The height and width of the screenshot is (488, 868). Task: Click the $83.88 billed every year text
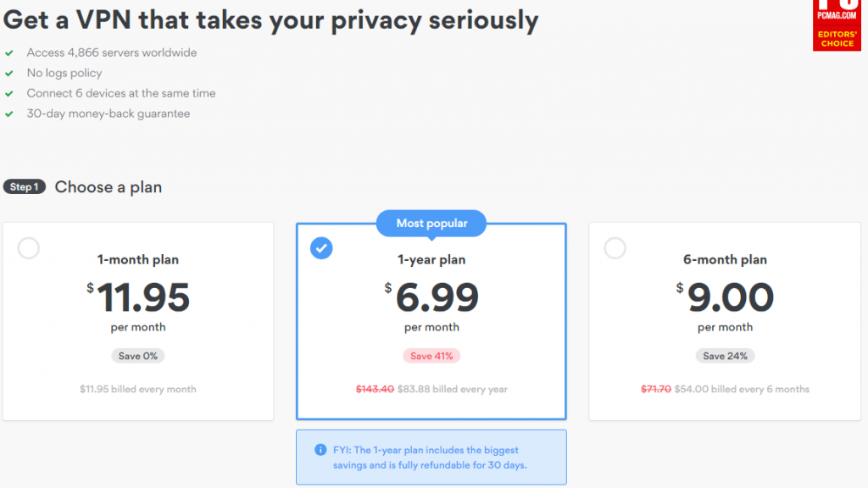point(453,389)
